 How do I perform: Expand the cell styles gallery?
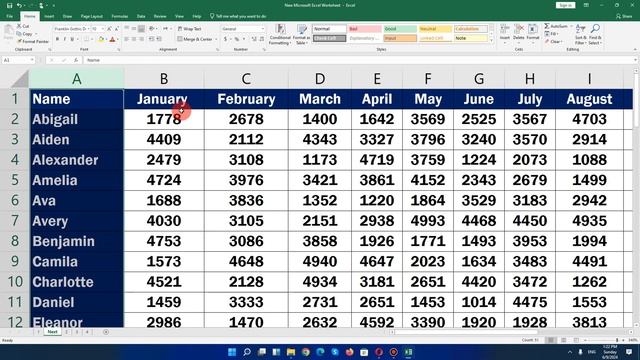pos(491,40)
